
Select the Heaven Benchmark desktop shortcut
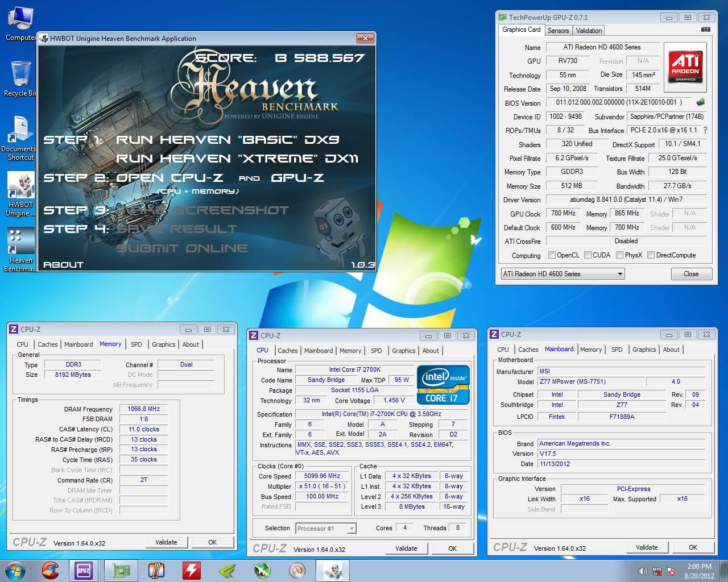tap(20, 250)
